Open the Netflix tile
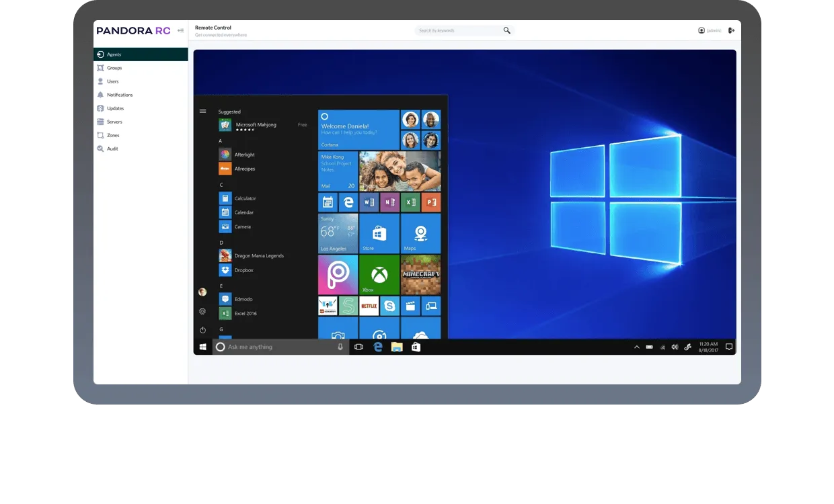The image size is (834, 504). [369, 306]
